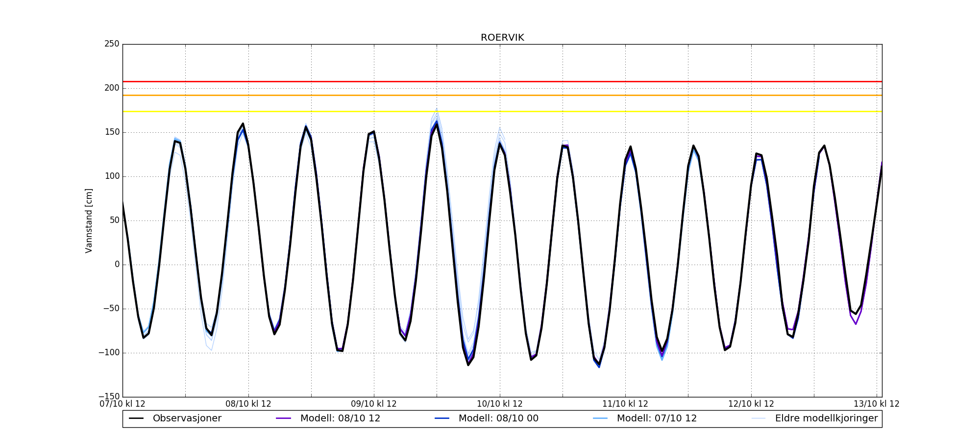Click the black Observasjoner legend line swatch
This screenshot has width=980, height=441.
coord(136,418)
